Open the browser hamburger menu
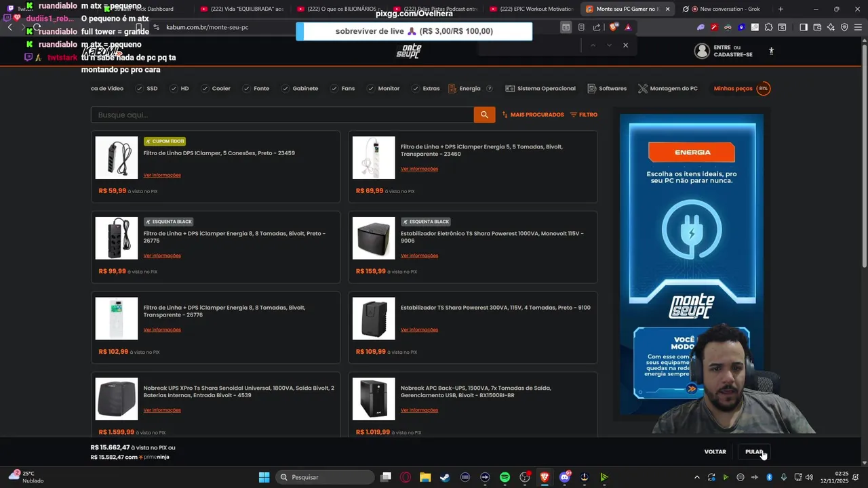 coord(858,27)
